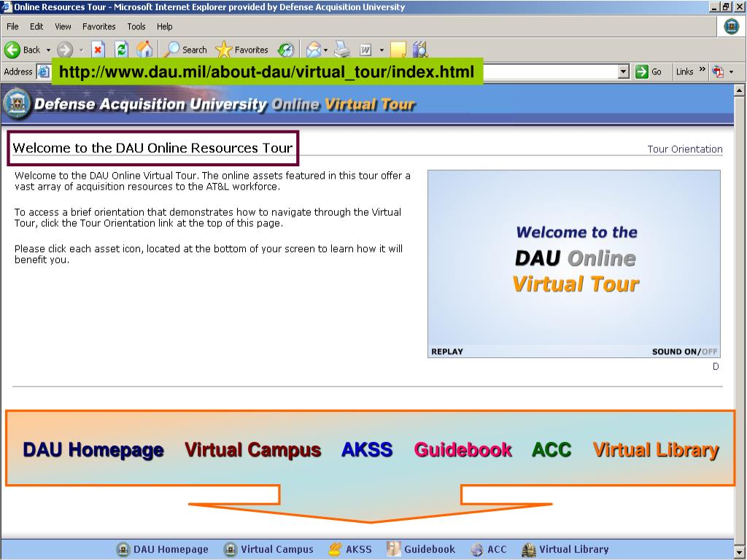This screenshot has height=560, width=747.
Task: Click the Internet Explorer icon in the title bar
Action: pos(7,7)
